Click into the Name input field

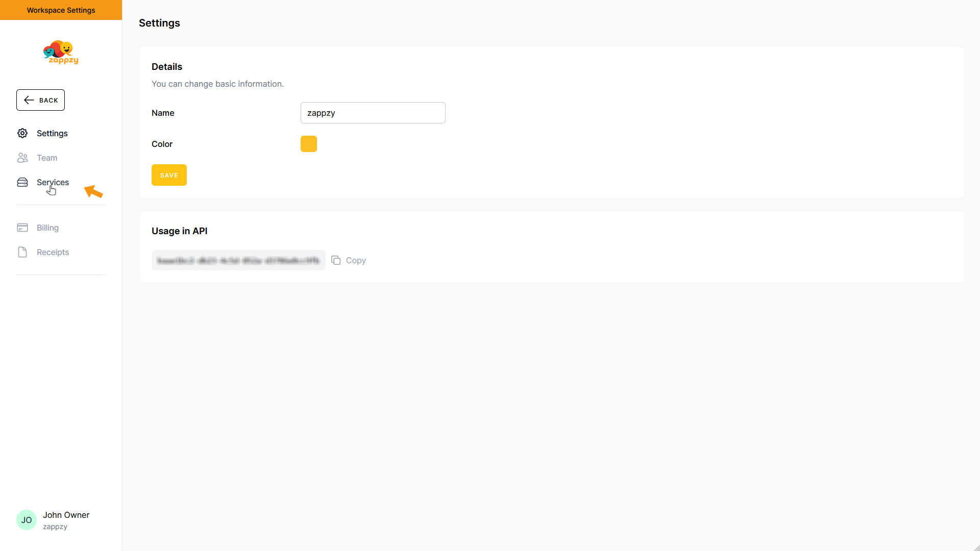pos(373,113)
